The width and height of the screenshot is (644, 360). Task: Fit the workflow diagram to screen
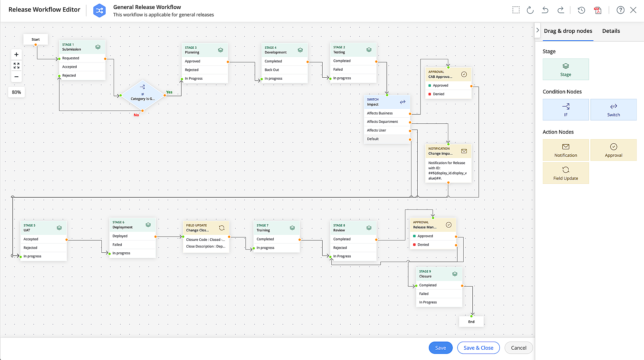coord(16,65)
